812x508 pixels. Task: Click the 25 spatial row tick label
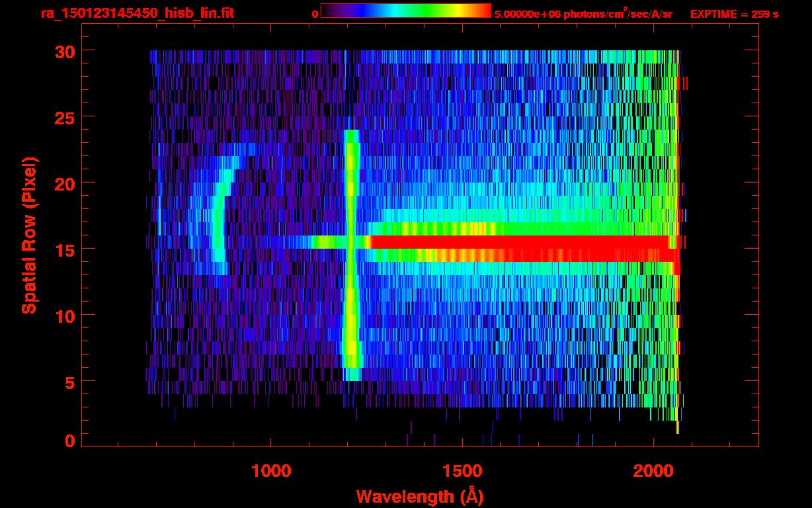64,117
